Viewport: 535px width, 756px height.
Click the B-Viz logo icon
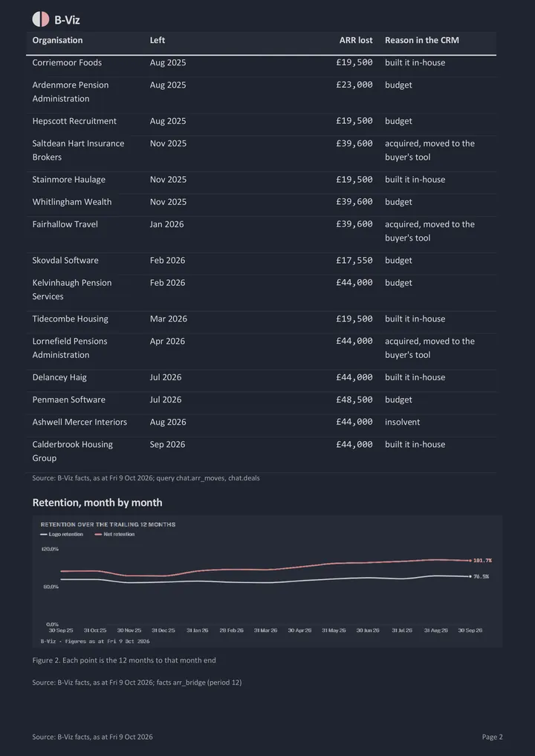[x=41, y=19]
